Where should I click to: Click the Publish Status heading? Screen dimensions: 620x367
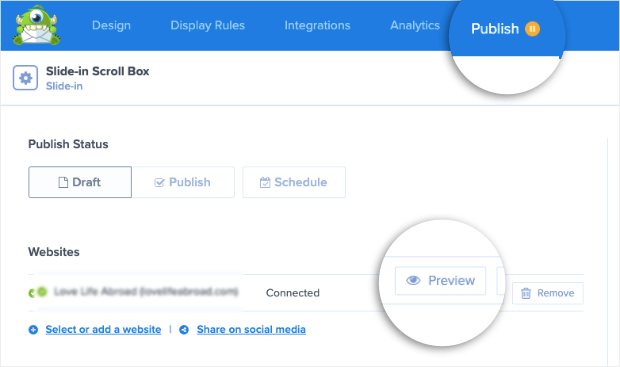coord(68,144)
